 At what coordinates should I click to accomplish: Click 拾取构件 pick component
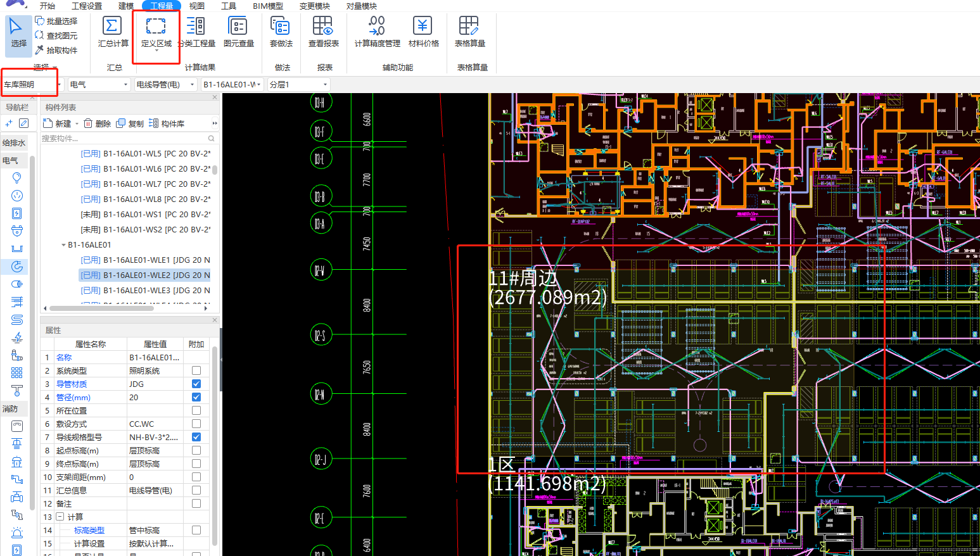tap(56, 50)
